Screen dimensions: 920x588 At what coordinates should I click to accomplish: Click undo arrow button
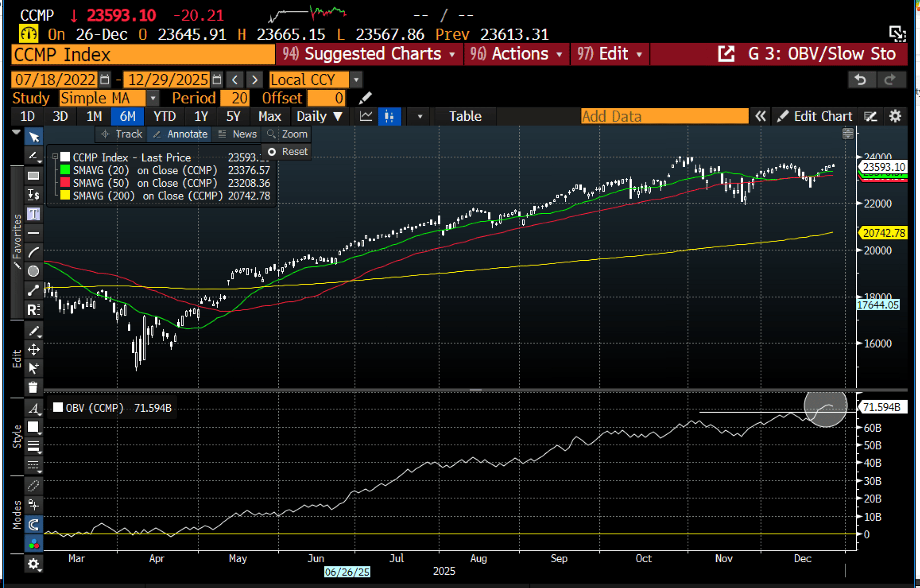tap(861, 80)
